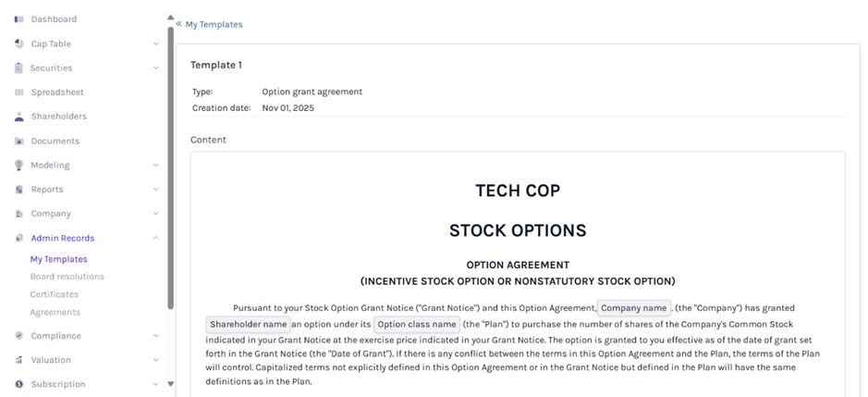Screen dimensions: 868x397
Task: Collapse the Admin Records section chevron
Action: tap(155, 238)
